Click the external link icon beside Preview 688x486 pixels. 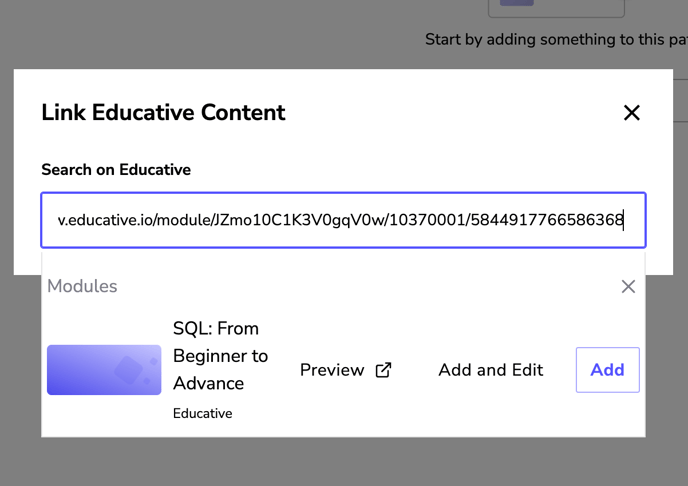tap(383, 370)
